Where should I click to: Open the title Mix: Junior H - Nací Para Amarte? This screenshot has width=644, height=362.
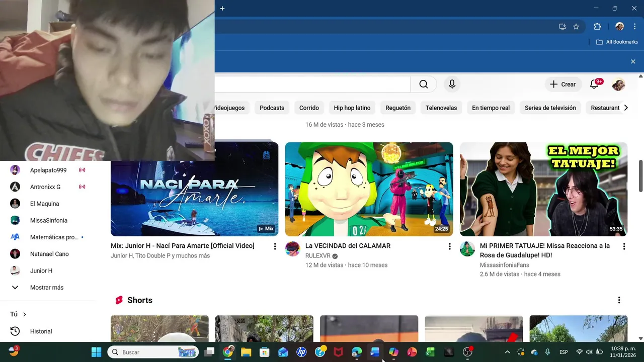pyautogui.click(x=183, y=246)
